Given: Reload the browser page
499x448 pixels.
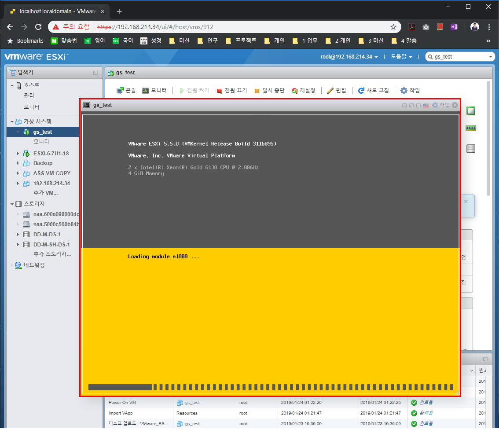Looking at the screenshot, I should tap(38, 27).
